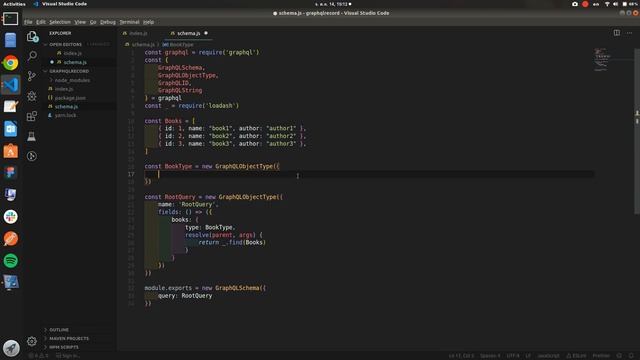
Task: Open the Debug menu
Action: tap(108, 22)
